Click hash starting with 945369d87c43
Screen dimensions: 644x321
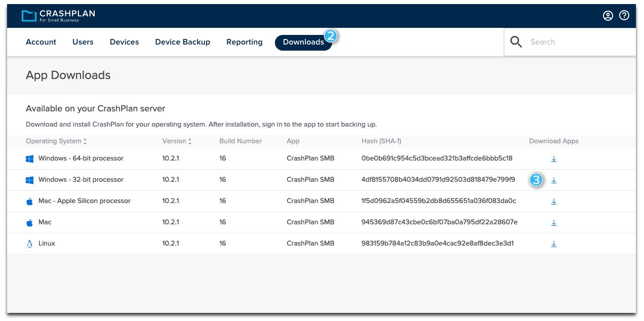[439, 222]
